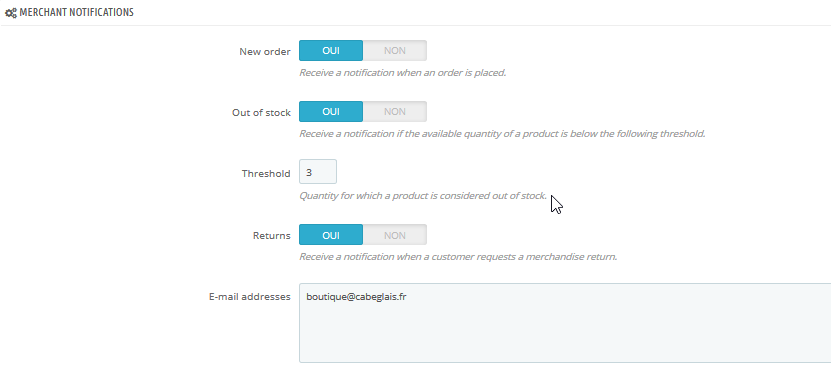The height and width of the screenshot is (365, 831).
Task: Turn on Out of stock alerts (OUI)
Action: click(x=331, y=112)
